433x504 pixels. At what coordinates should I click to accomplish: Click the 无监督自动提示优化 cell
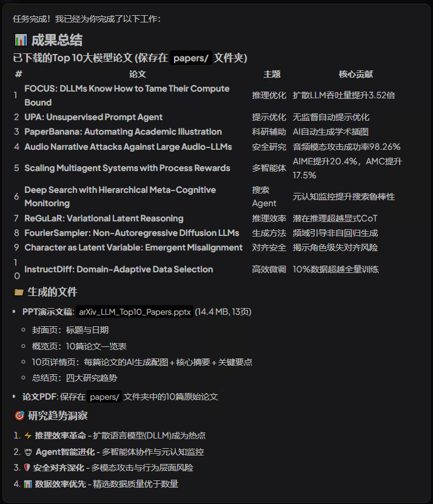coord(331,117)
